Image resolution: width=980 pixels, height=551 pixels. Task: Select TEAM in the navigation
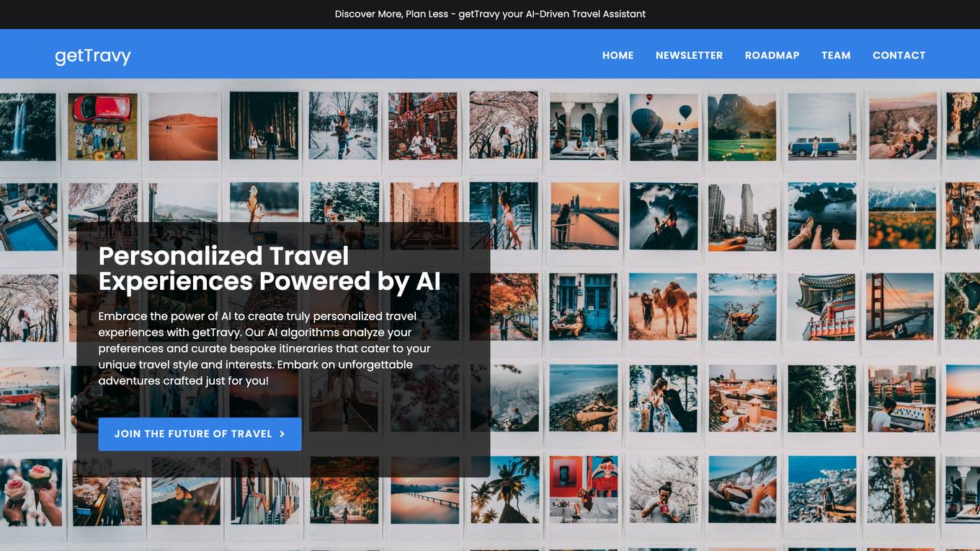click(x=836, y=55)
